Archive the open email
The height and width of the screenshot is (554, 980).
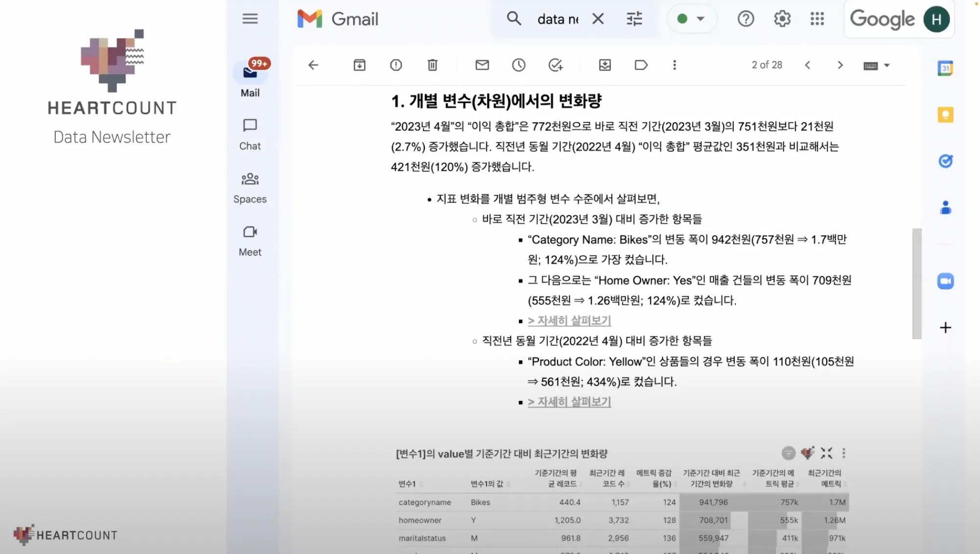(359, 65)
